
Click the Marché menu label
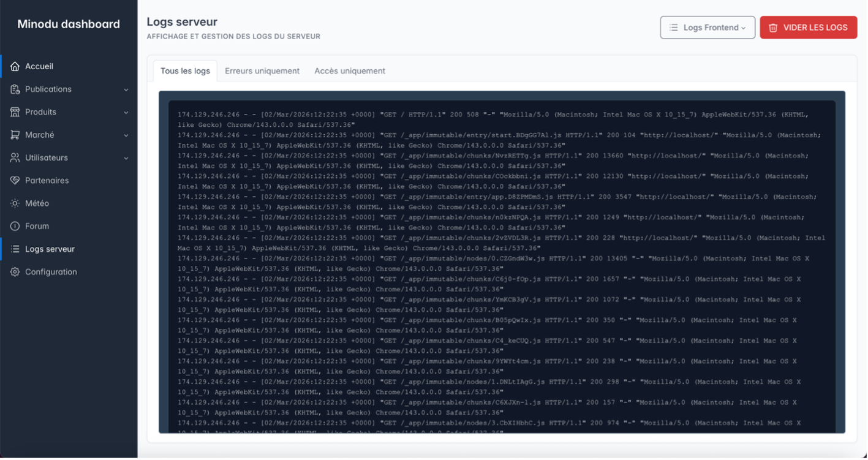[40, 135]
